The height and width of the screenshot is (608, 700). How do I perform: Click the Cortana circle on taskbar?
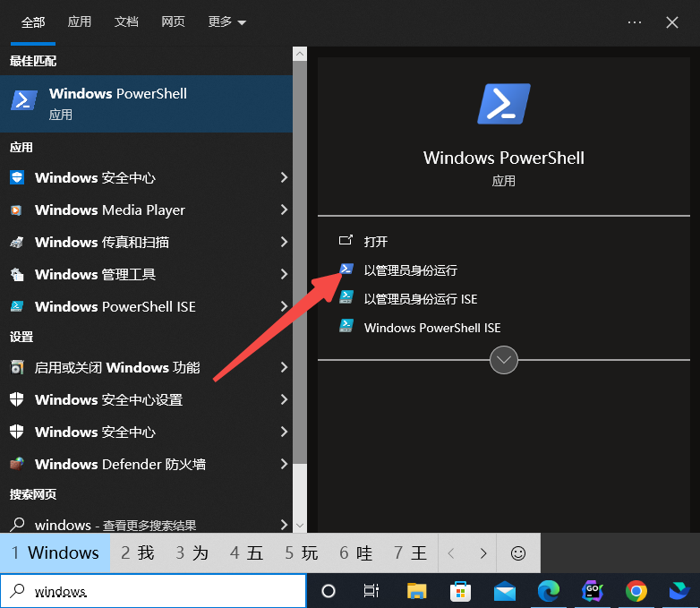tap(329, 591)
